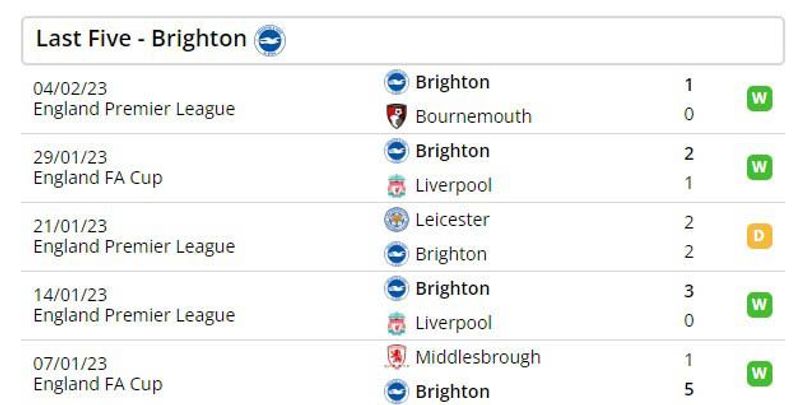800x405 pixels.
Task: Open the Middlesbrough team link
Action: pos(478,357)
